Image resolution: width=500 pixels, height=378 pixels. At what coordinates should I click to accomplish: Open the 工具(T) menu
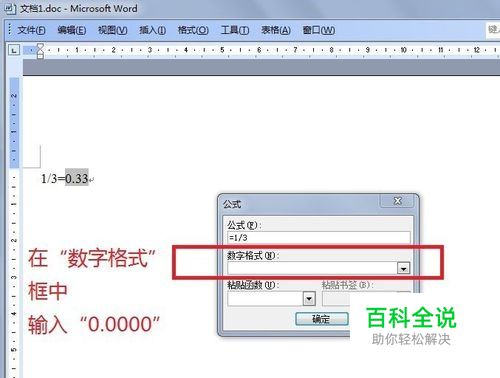(235, 30)
